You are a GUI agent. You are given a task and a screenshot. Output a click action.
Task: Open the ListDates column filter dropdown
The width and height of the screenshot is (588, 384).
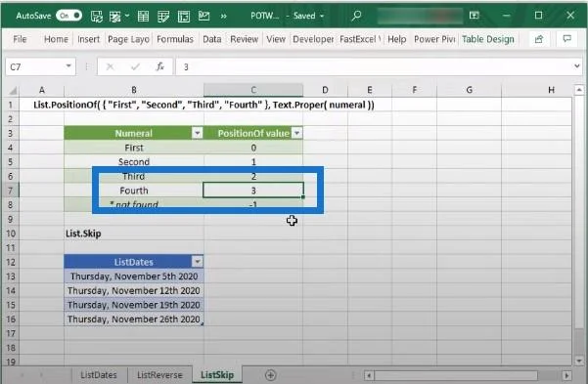point(198,262)
